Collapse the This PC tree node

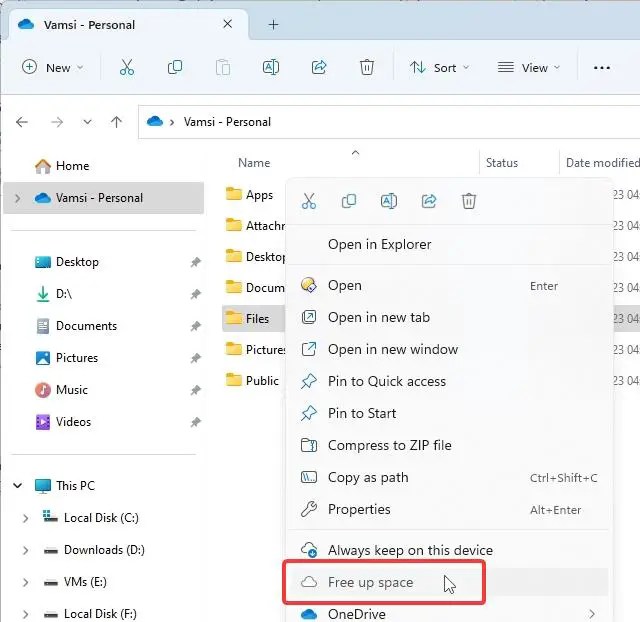[x=18, y=486]
